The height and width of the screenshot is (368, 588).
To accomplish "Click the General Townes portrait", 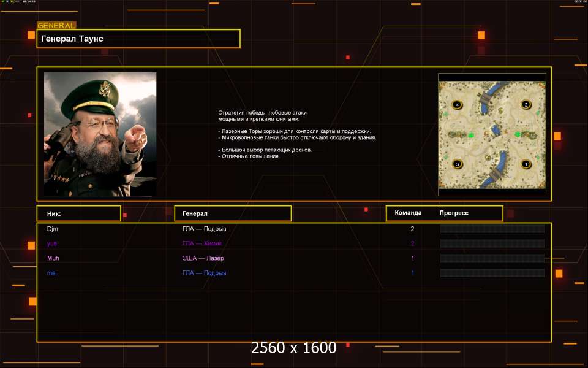I will click(100, 134).
